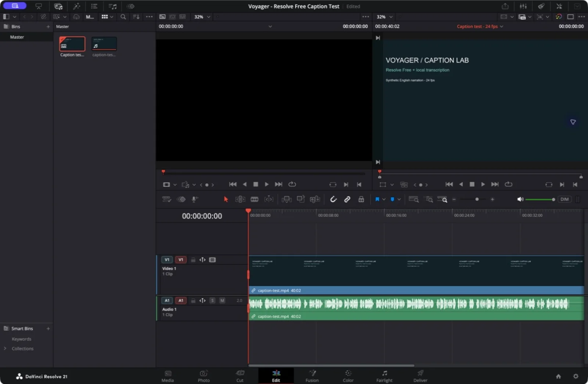Select the Master bin
The height and width of the screenshot is (384, 588).
tap(26, 37)
